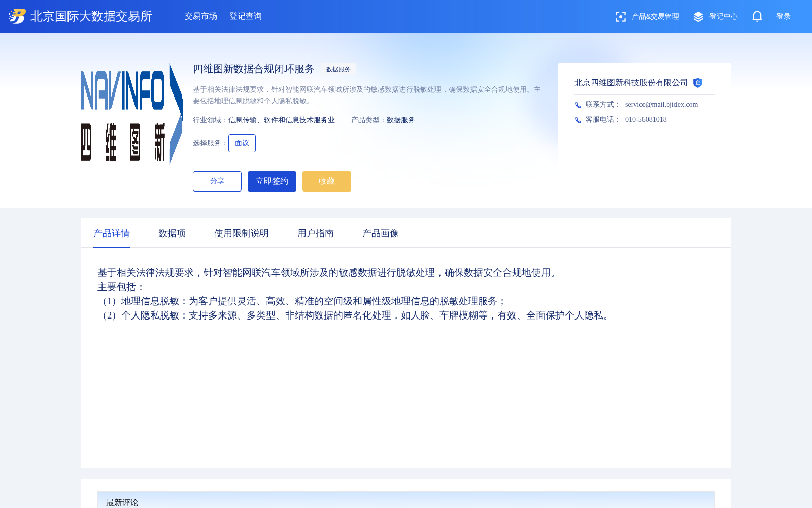Viewport: 812px width, 508px height.
Task: Click the 北京国际大数据交易所 site title
Action: click(91, 16)
